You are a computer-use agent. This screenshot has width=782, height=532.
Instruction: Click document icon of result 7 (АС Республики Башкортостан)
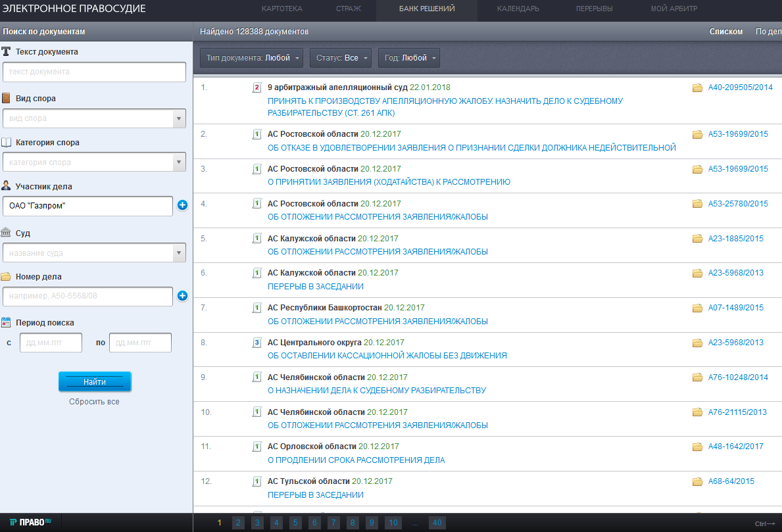click(x=257, y=308)
